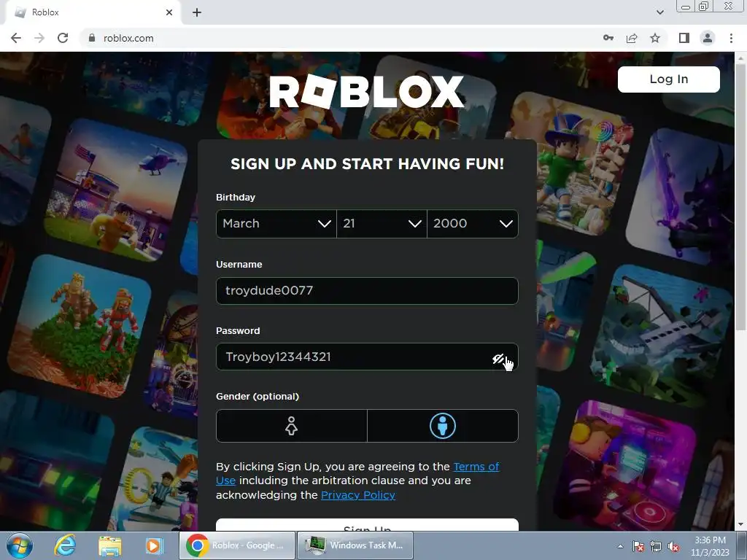Screen dimensions: 747x560
Task: Reload the Roblox page
Action: coord(63,38)
